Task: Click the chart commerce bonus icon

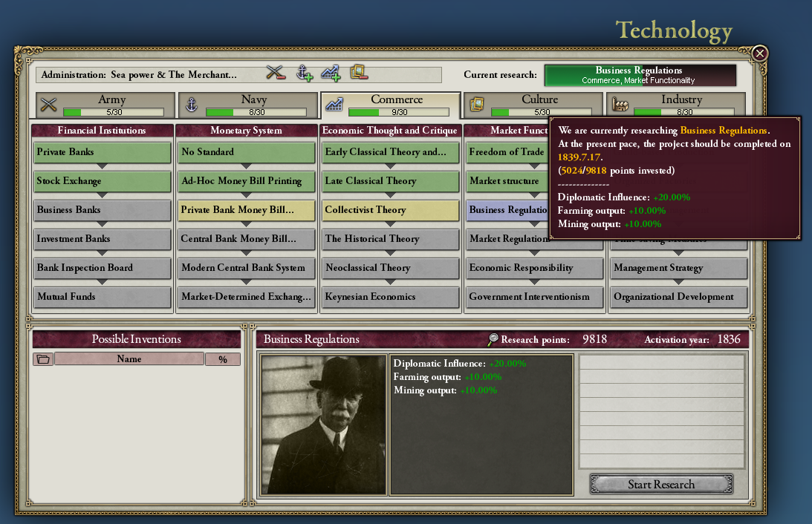Action: coord(331,73)
